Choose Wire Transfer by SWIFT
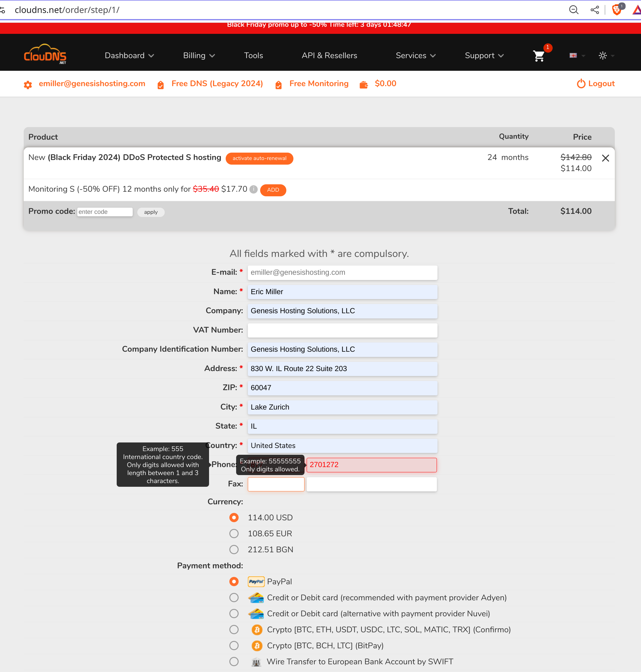The height and width of the screenshot is (672, 641). [234, 662]
